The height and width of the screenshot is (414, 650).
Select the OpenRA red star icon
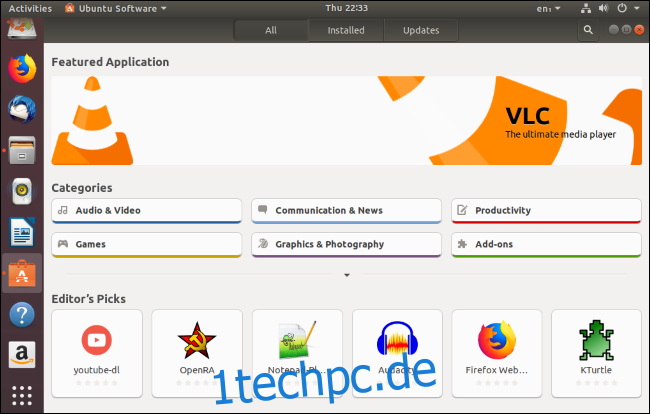point(197,341)
